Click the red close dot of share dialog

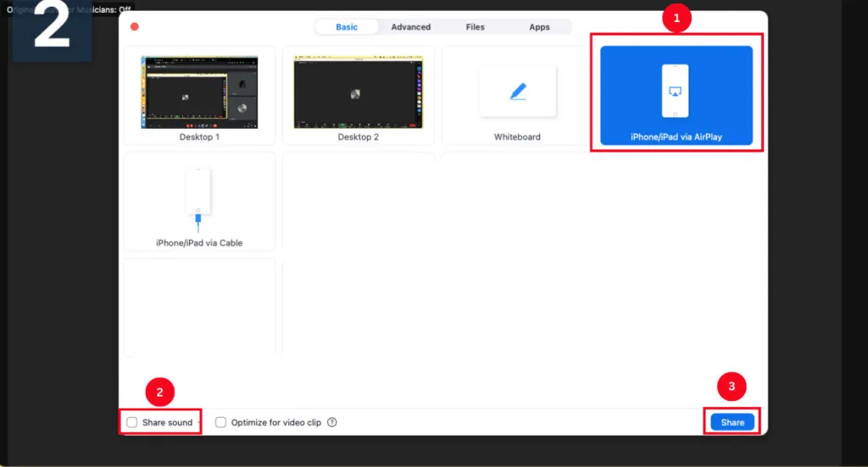click(x=134, y=27)
